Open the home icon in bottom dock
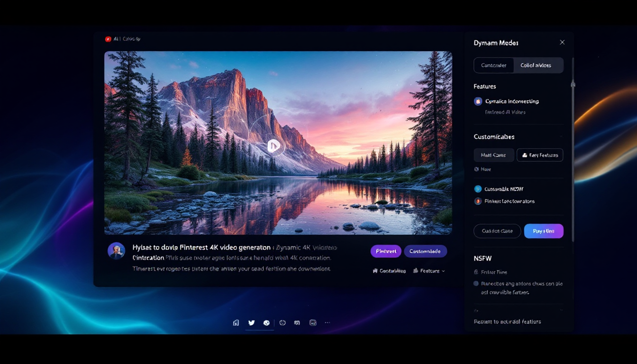637x364 pixels. (x=236, y=323)
